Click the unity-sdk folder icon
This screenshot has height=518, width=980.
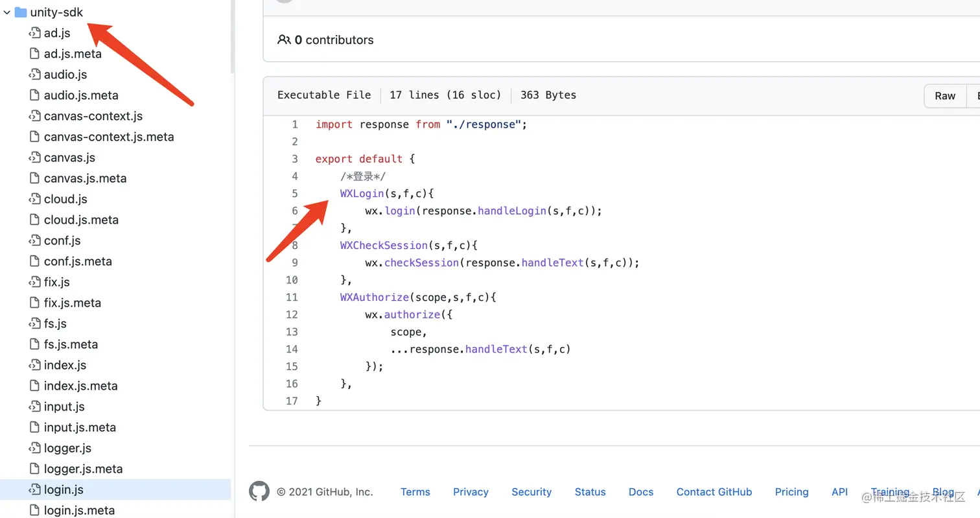(21, 12)
